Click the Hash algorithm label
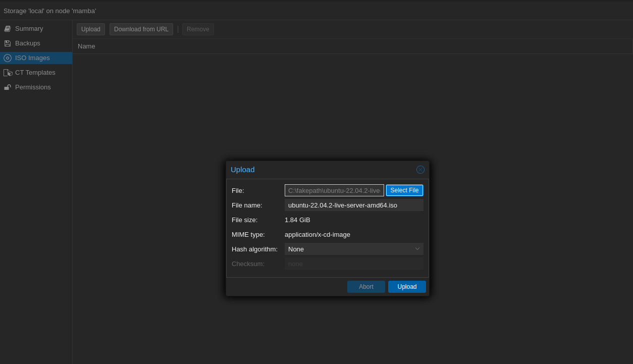 tap(255, 249)
